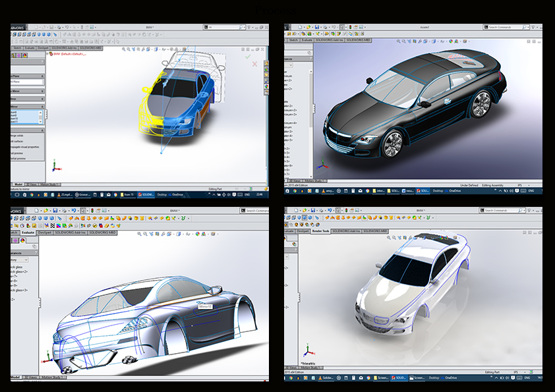Open Search Commands dropdown arrow in Assem1
555x392 pixels.
529,27
